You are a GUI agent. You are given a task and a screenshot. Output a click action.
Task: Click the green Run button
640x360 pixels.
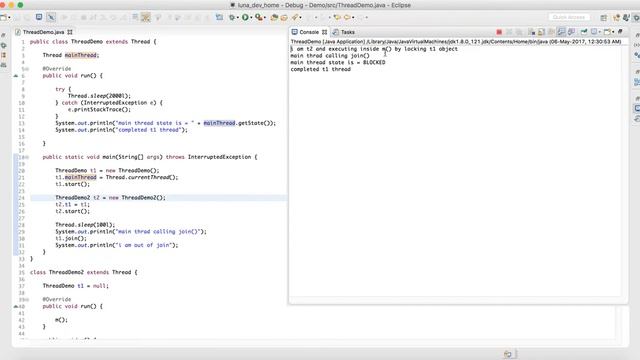[245, 17]
